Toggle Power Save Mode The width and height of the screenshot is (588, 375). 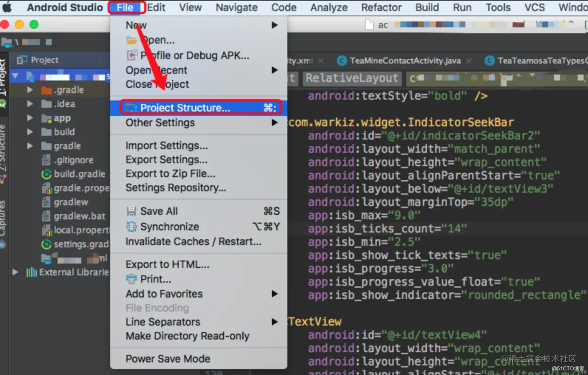199,359
